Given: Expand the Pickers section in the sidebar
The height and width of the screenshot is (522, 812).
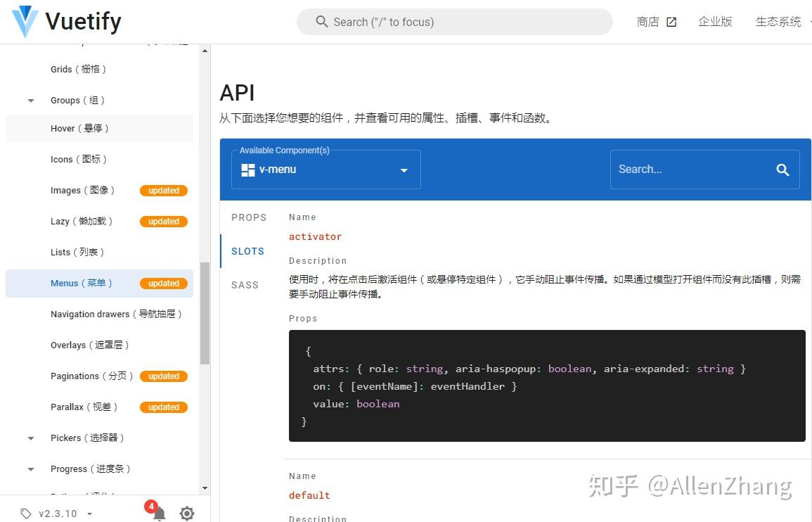Looking at the screenshot, I should pyautogui.click(x=30, y=438).
